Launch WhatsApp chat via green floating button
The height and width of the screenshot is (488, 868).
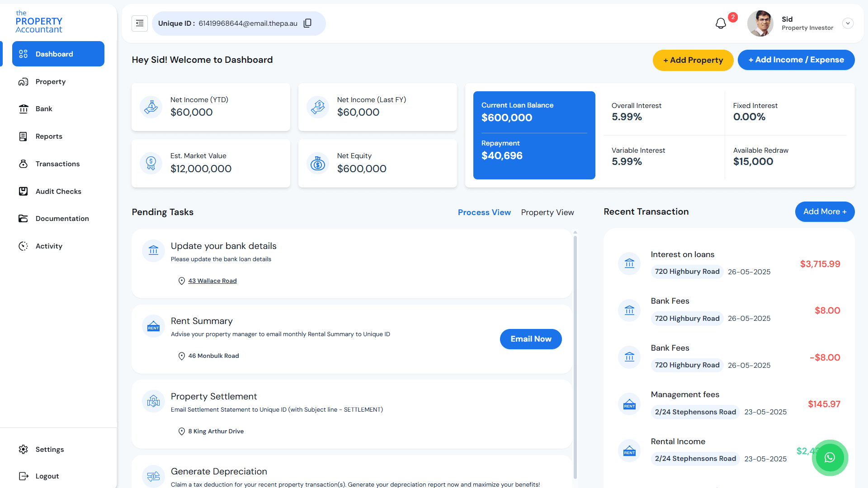click(830, 458)
